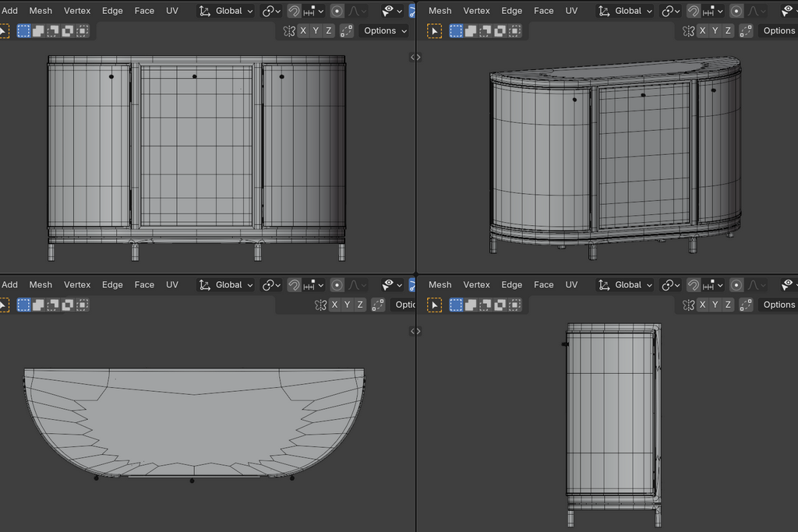Image resolution: width=798 pixels, height=532 pixels.
Task: Click auto merge vertices icon in top-right viewport
Action: pos(746,31)
